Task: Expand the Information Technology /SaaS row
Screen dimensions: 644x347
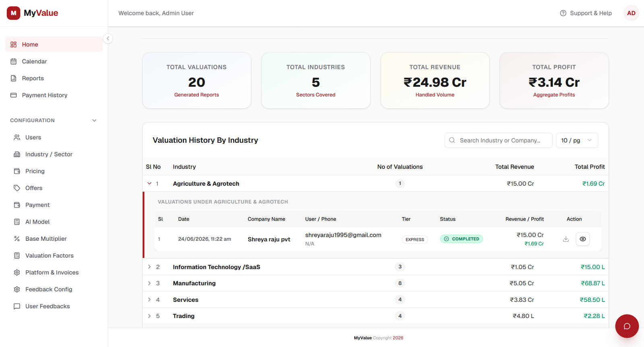Action: 149,267
